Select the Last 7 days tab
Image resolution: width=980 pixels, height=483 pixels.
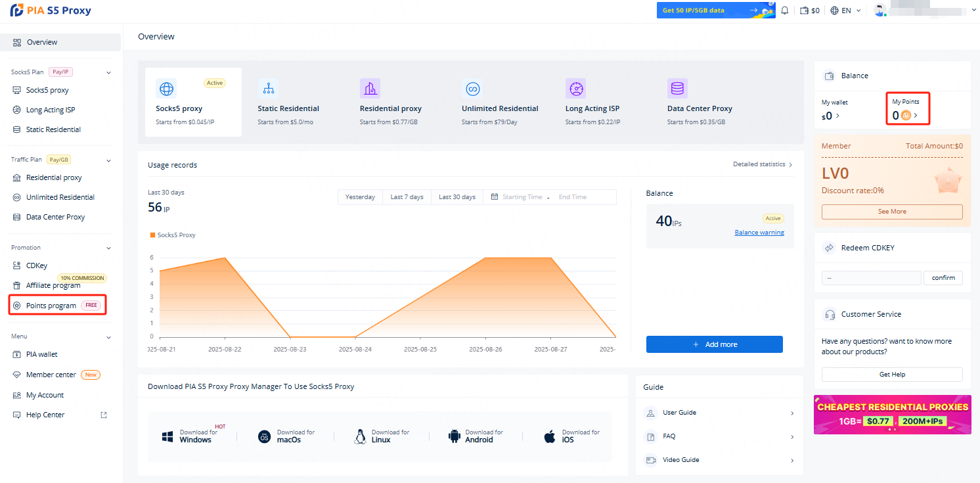coord(407,197)
